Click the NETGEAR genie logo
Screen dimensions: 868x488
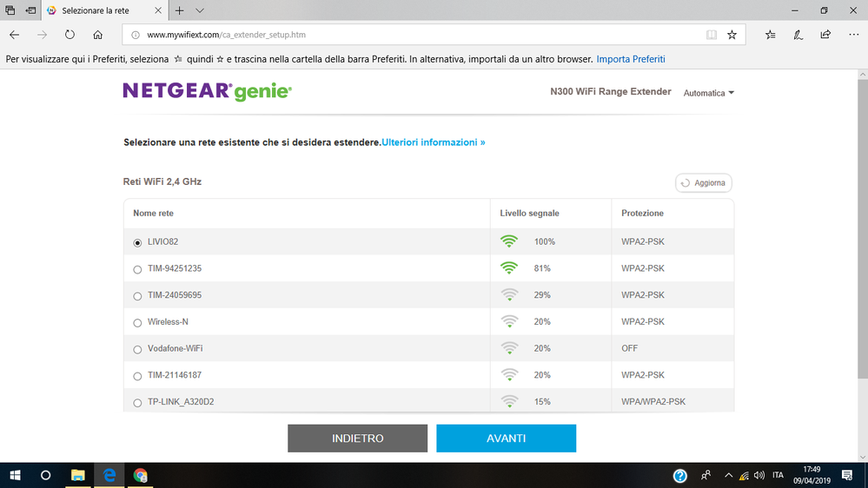[x=207, y=92]
